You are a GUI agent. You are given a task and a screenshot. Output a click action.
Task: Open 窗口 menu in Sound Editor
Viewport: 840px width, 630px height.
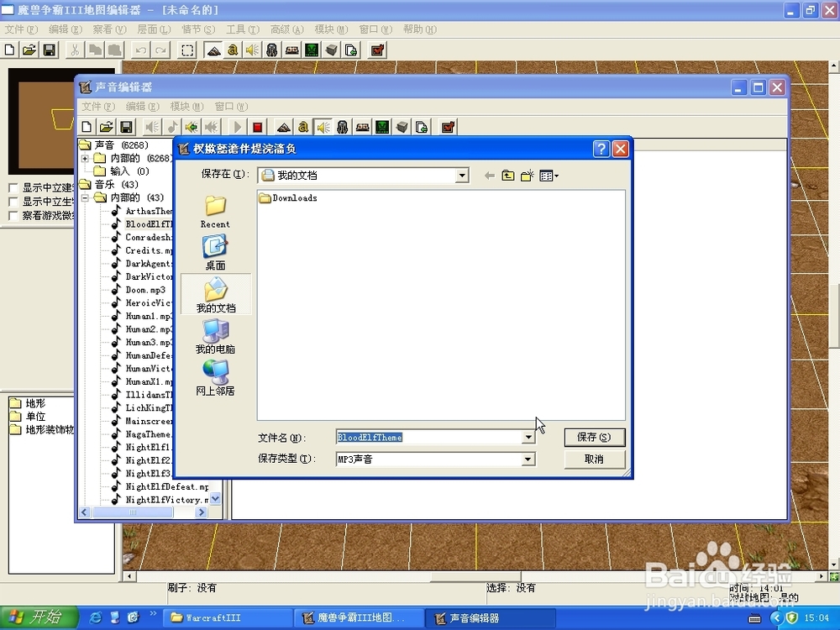click(232, 107)
